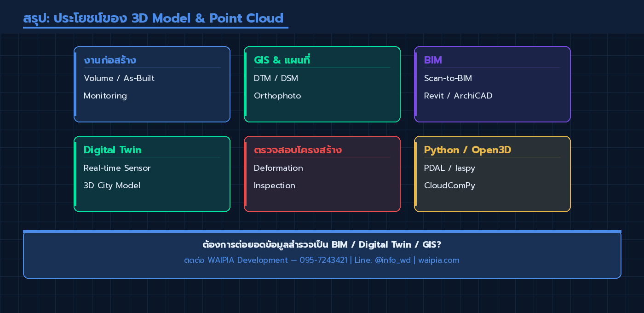Click 'DTM / DSM' text
Viewport: 644px width, 313px height.
[276, 78]
